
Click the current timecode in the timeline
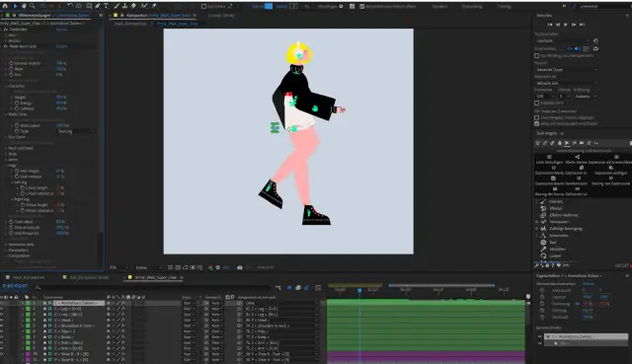pyautogui.click(x=16, y=286)
